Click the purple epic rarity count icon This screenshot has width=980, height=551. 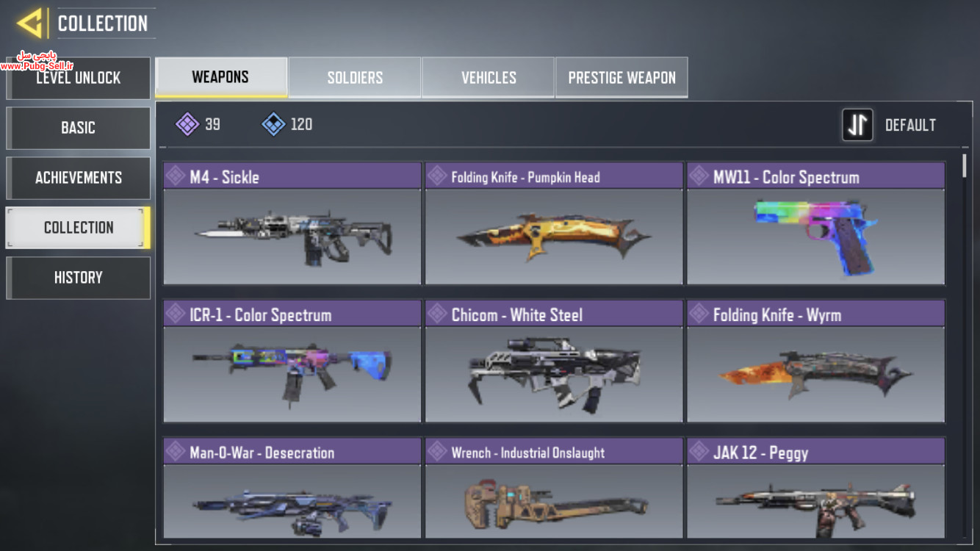click(187, 124)
